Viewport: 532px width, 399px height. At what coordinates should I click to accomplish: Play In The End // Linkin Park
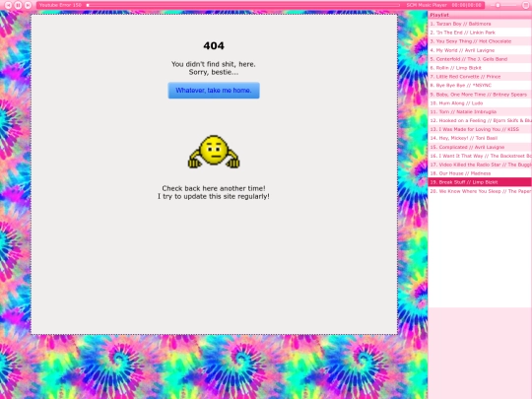480,33
